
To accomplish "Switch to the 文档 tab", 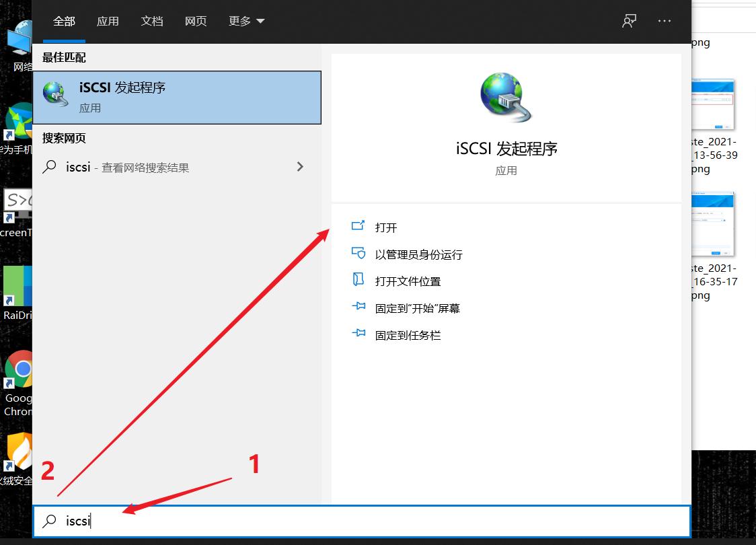I will click(x=152, y=21).
